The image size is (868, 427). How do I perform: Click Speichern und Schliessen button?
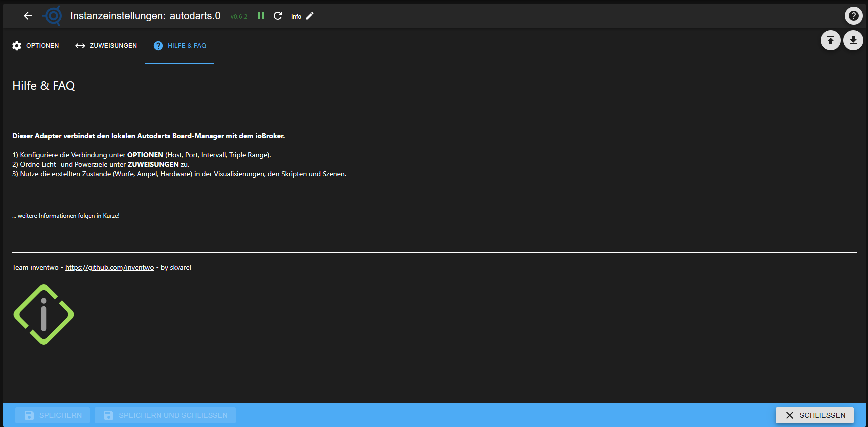point(165,415)
